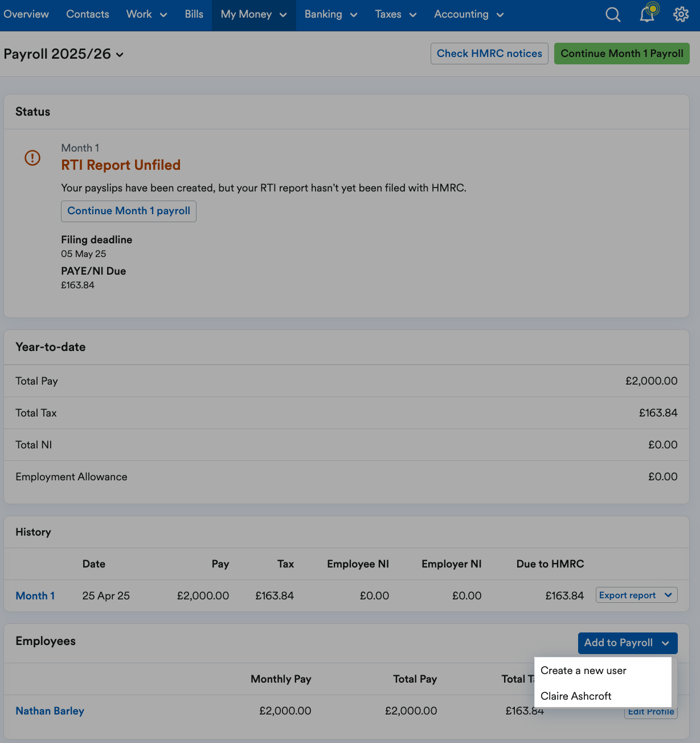The width and height of the screenshot is (700, 743).
Task: Click the notification bell icon
Action: pyautogui.click(x=648, y=14)
